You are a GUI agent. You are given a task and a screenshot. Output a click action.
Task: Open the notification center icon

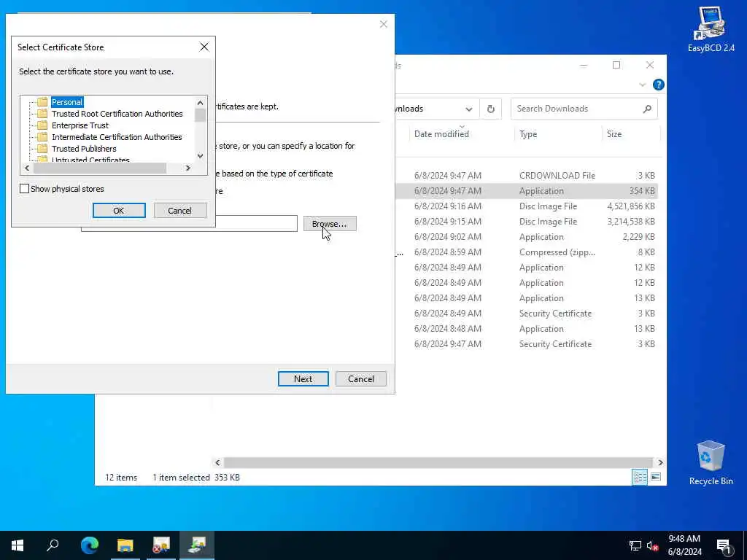pyautogui.click(x=724, y=545)
